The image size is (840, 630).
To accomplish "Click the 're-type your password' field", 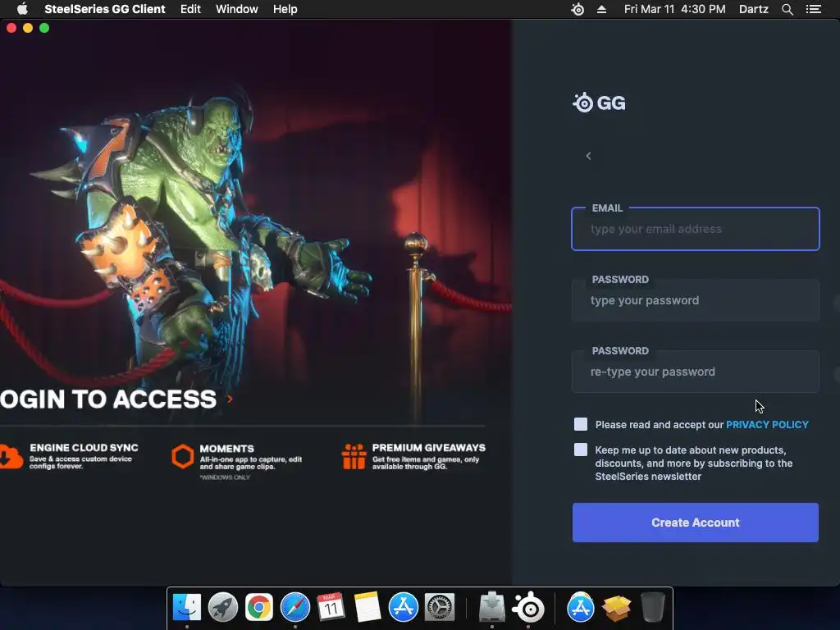I will click(696, 372).
